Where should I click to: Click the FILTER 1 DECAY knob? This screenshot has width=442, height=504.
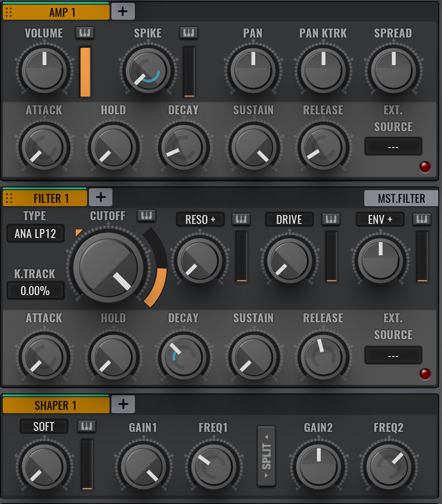tap(184, 357)
